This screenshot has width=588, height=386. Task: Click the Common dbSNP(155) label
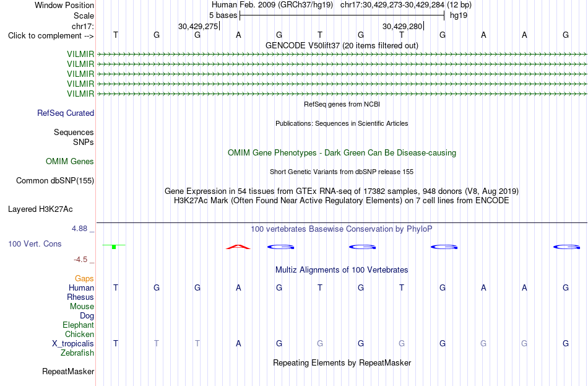tap(54, 181)
